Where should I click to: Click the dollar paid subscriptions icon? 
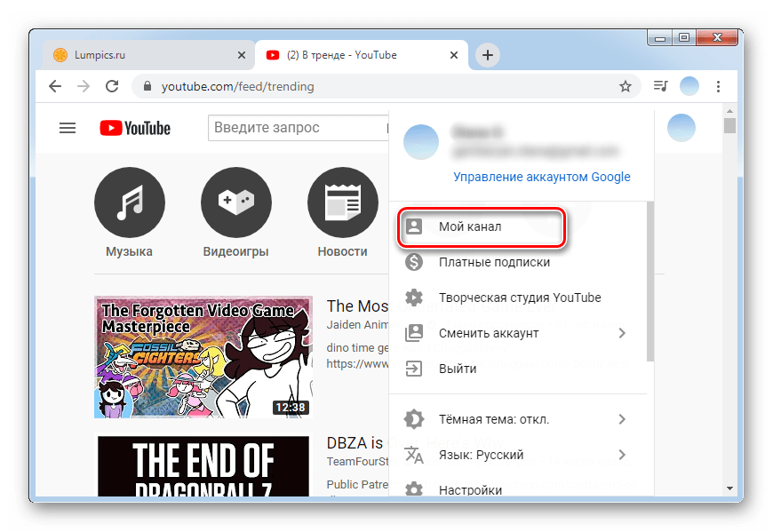tap(414, 262)
